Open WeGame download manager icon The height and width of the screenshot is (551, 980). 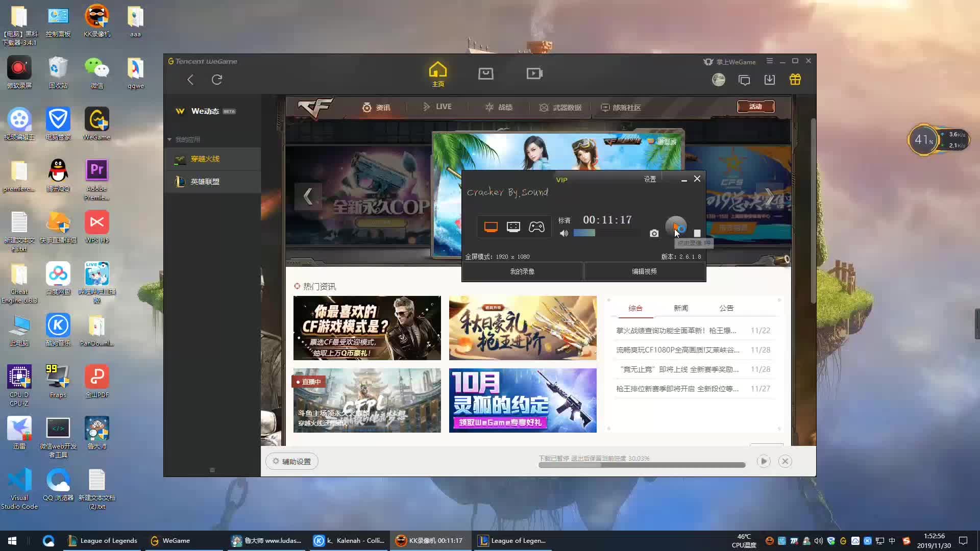770,80
